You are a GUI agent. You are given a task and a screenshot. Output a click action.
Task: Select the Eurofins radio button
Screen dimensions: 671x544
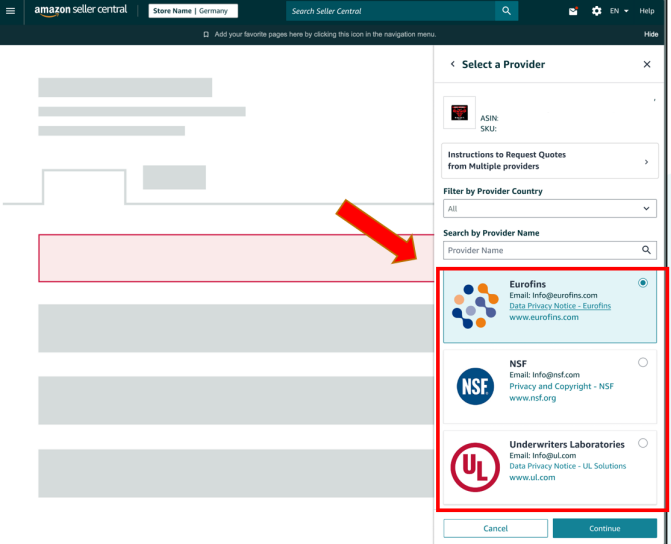pyautogui.click(x=643, y=283)
